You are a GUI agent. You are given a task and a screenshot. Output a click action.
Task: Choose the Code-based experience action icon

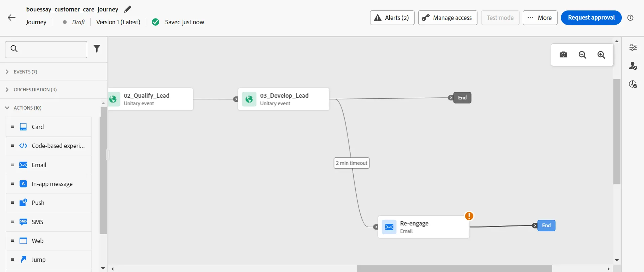23,146
